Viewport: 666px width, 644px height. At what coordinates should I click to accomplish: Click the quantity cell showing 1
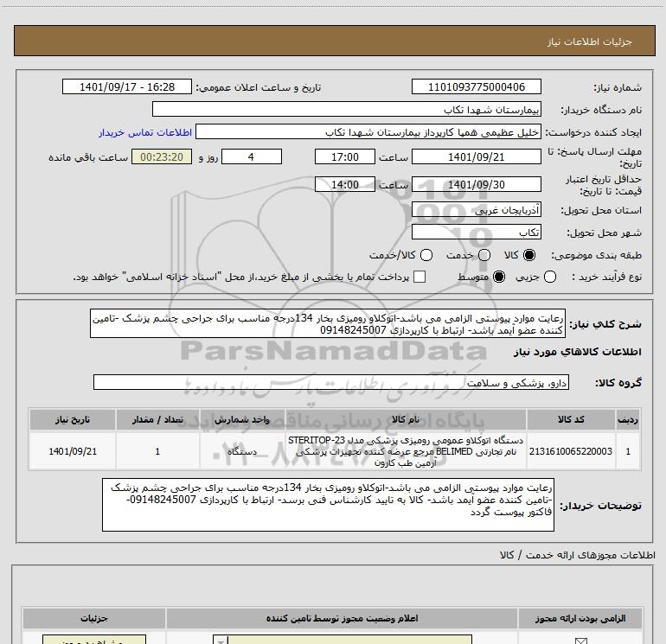pyautogui.click(x=157, y=451)
